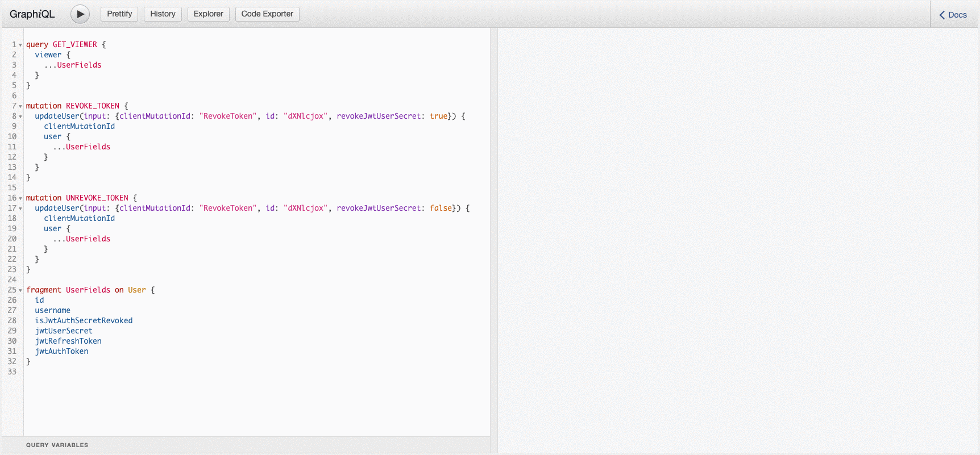Click the value true on line 8
The height and width of the screenshot is (455, 980).
[x=438, y=116]
